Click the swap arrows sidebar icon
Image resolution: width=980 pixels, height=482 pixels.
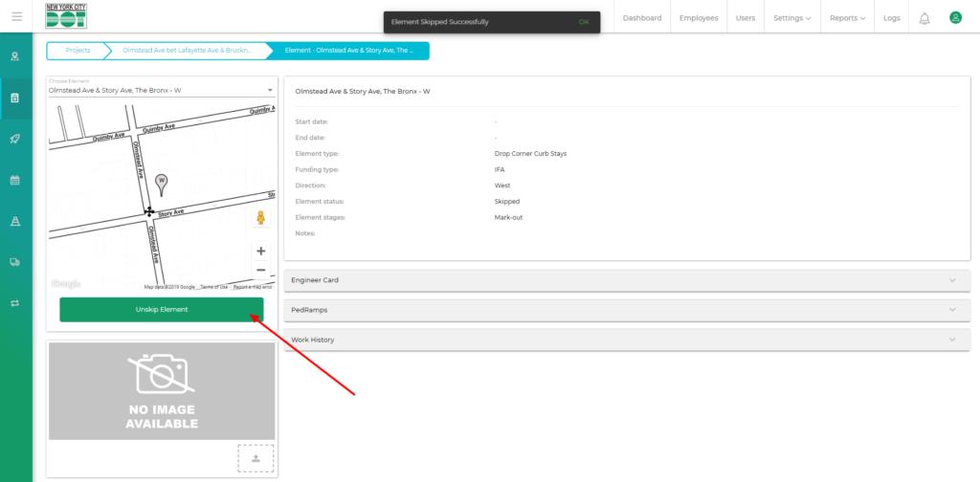15,303
